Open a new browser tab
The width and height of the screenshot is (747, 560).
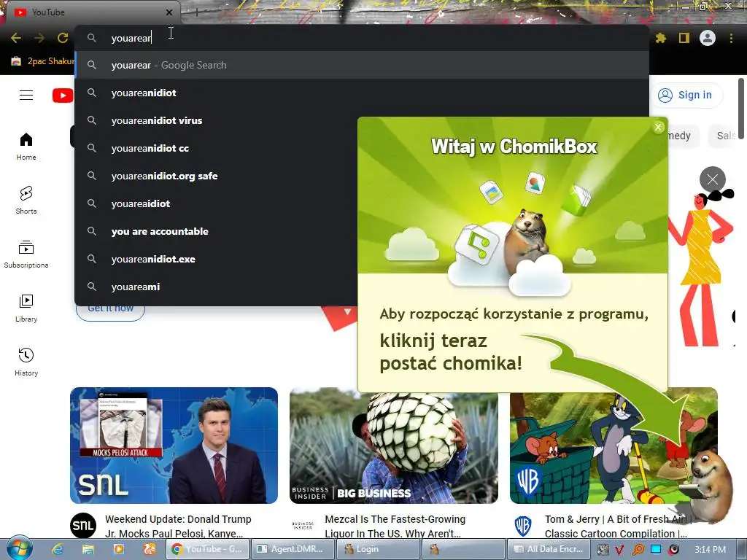pyautogui.click(x=197, y=12)
